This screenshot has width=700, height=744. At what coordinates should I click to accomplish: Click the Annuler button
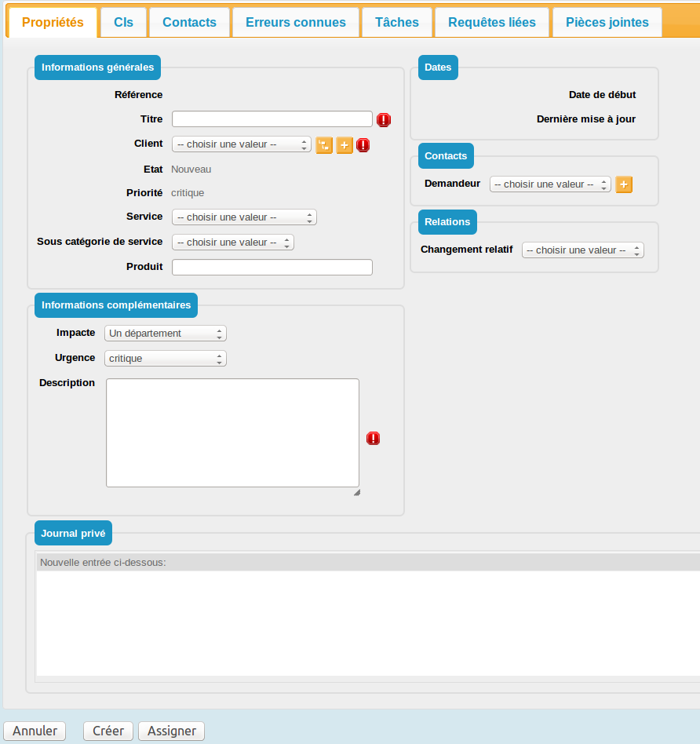coord(35,731)
